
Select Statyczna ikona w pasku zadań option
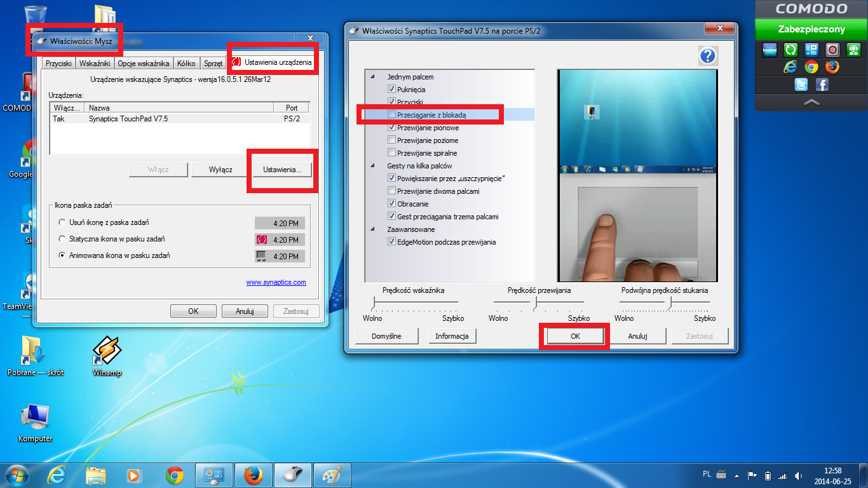pyautogui.click(x=62, y=239)
